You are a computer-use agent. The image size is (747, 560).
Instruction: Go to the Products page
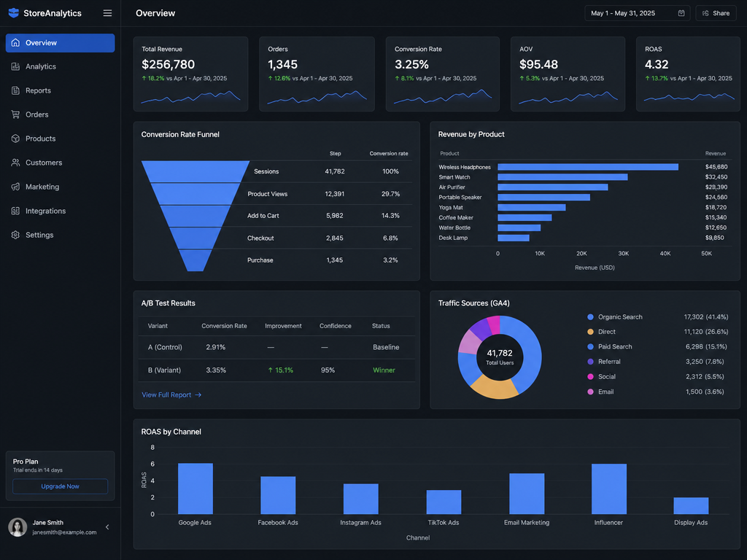(60, 139)
